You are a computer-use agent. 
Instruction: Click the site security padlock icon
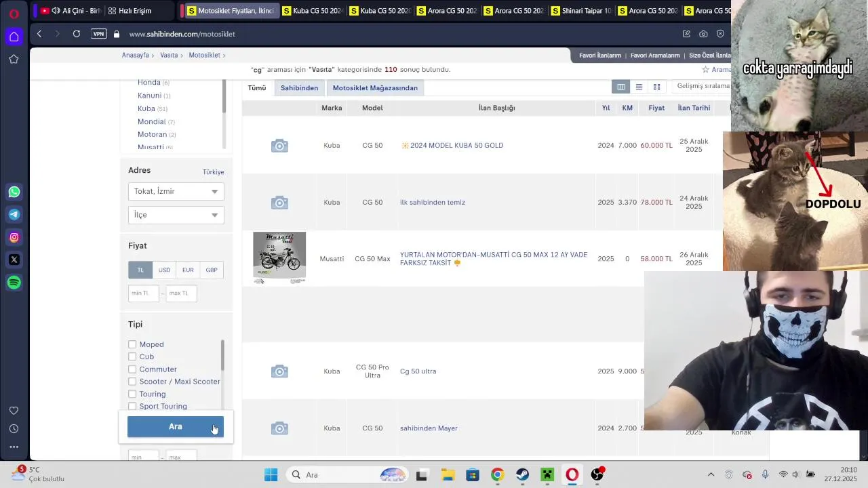[x=117, y=34]
